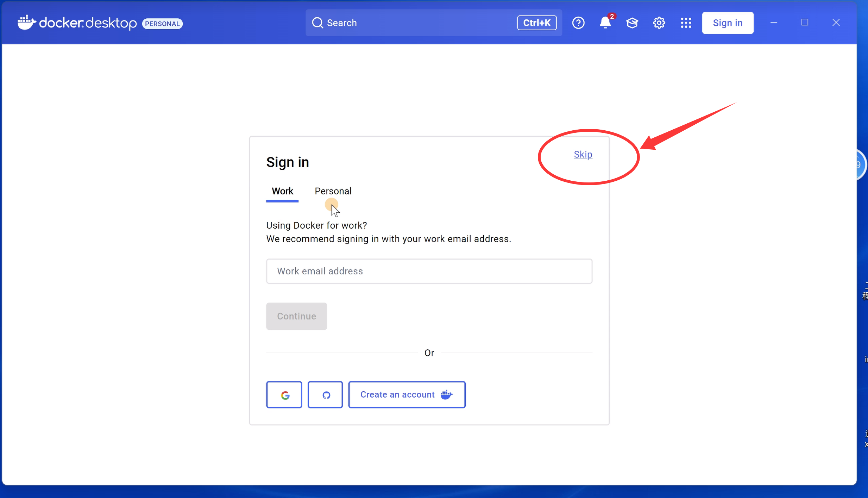868x498 pixels.
Task: Switch to the Personal tab
Action: pyautogui.click(x=333, y=191)
